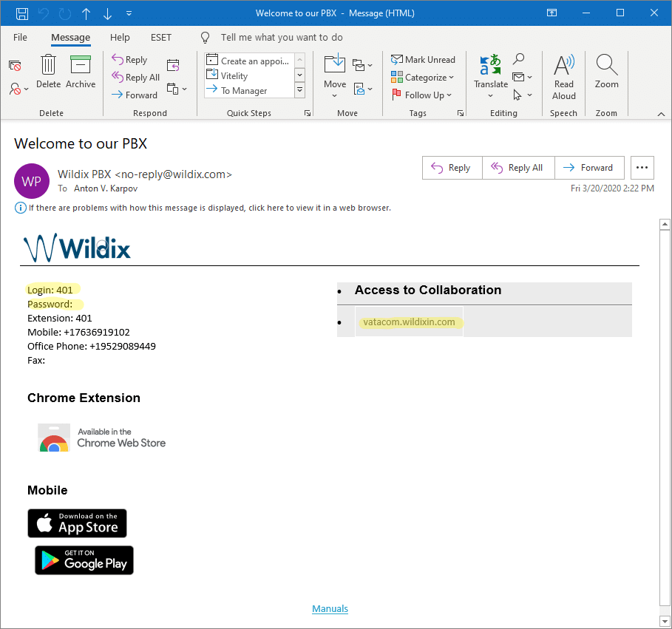The height and width of the screenshot is (629, 672).
Task: Click the Chrome Web Store badge
Action: [x=102, y=438]
